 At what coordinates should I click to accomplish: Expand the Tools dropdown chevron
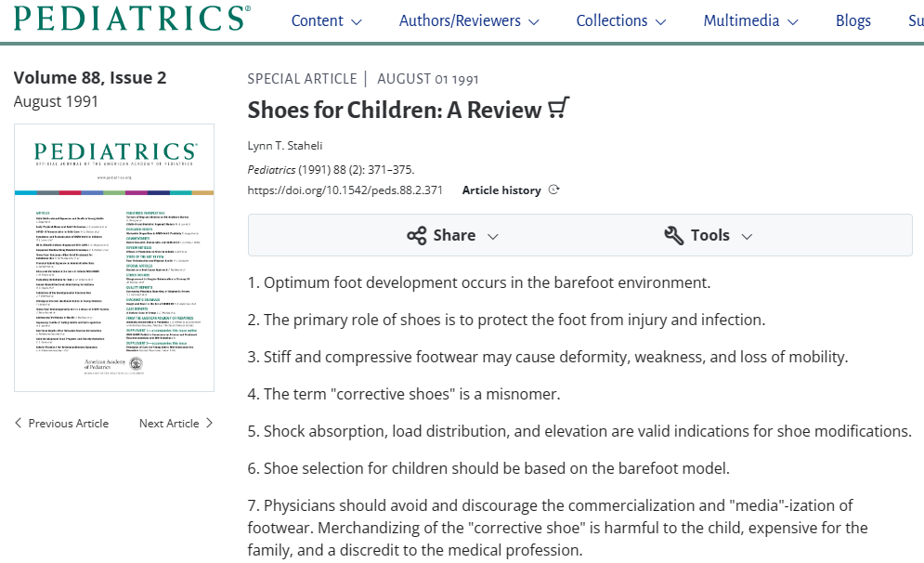coord(746,236)
